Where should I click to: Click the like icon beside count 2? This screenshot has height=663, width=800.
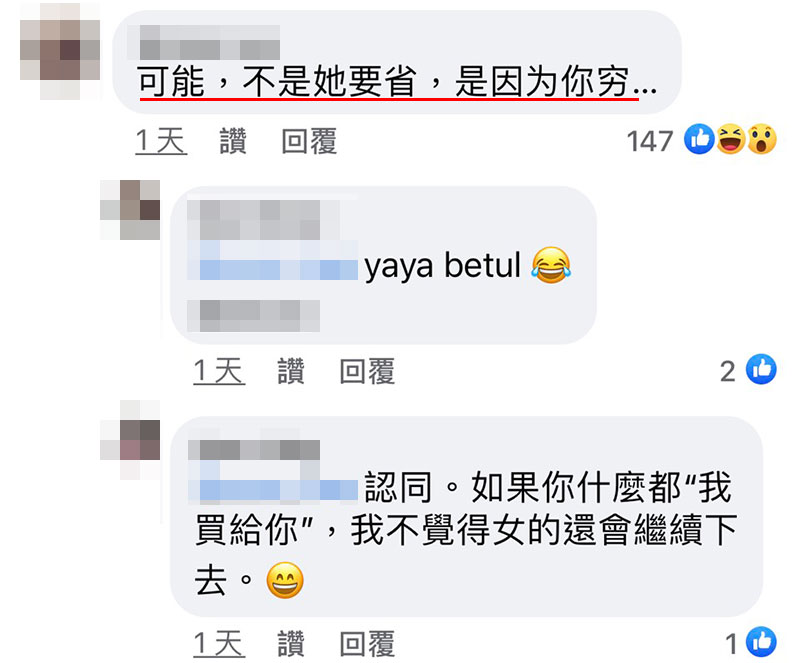tap(761, 369)
